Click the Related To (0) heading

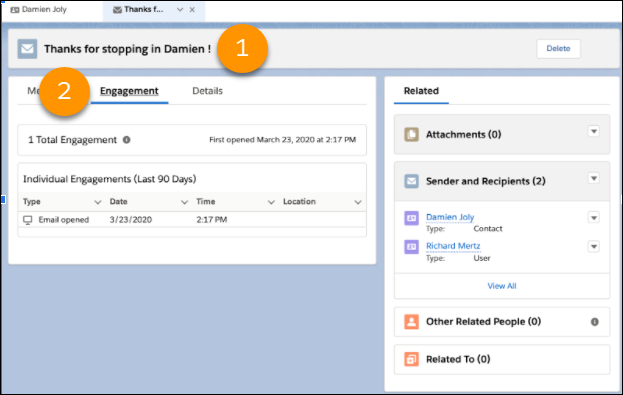pyautogui.click(x=458, y=359)
